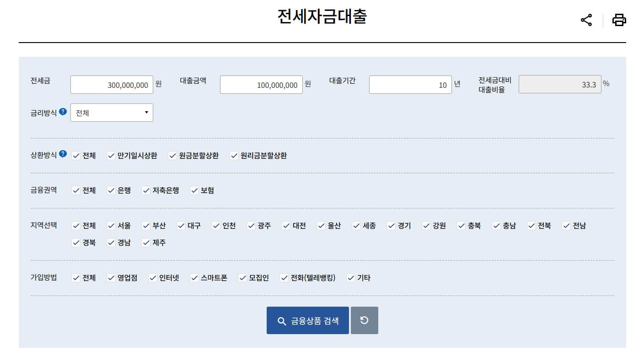
Task: Click the share icon
Action: click(x=586, y=20)
